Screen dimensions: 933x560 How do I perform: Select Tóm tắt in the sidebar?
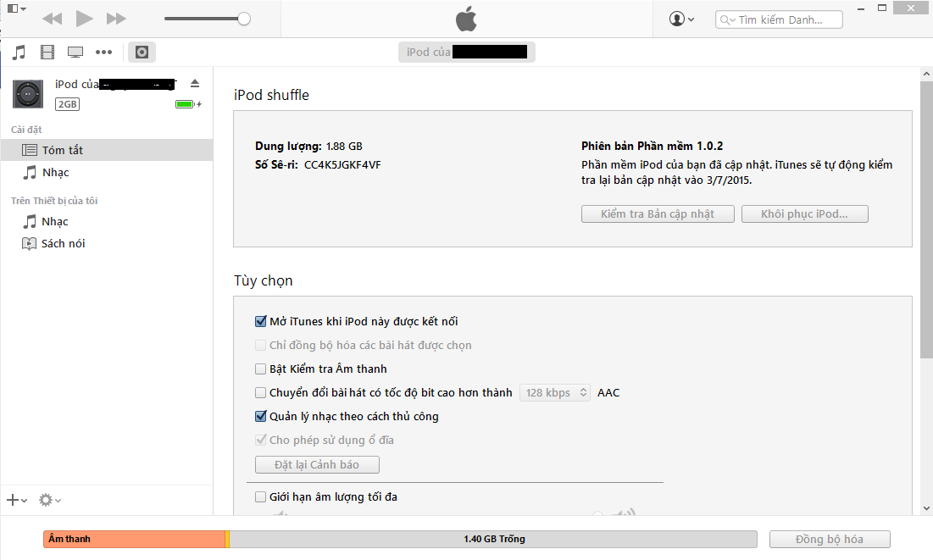tap(107, 150)
